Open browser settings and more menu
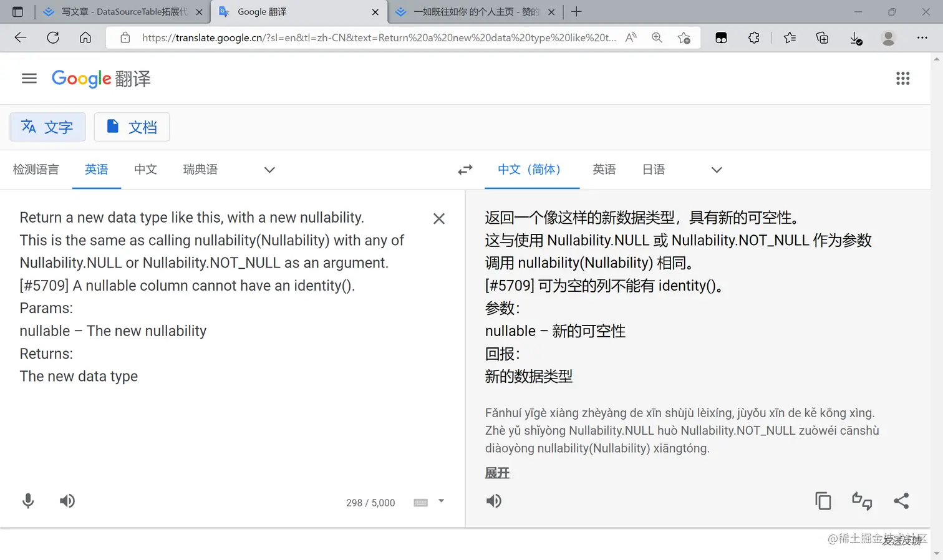Screen dimensions: 943x560 tap(922, 37)
